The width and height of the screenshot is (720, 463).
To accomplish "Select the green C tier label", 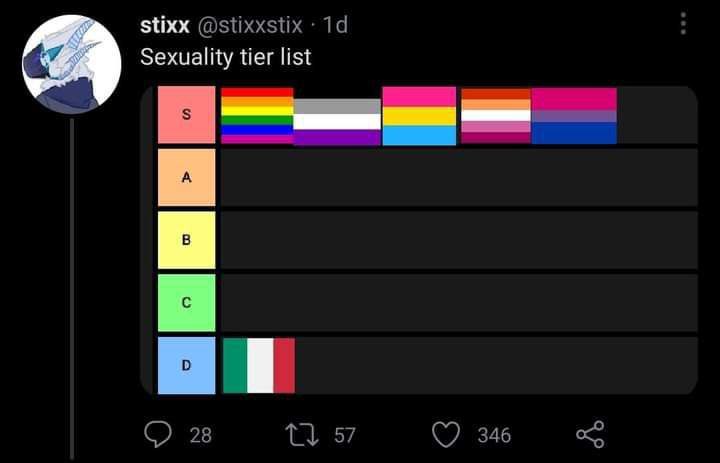I will click(186, 302).
